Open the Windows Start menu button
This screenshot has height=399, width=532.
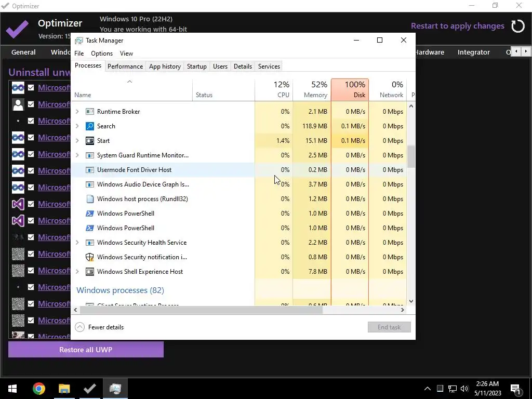point(12,389)
